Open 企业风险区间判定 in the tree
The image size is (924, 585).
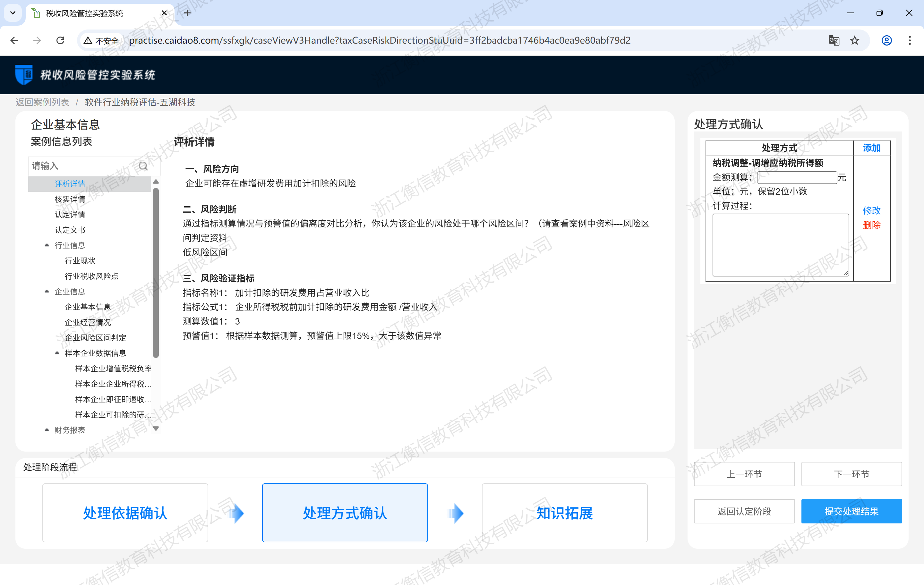(x=95, y=338)
